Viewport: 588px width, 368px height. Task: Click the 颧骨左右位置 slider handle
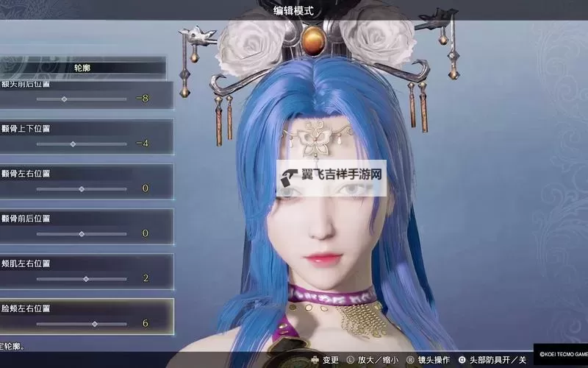82,189
